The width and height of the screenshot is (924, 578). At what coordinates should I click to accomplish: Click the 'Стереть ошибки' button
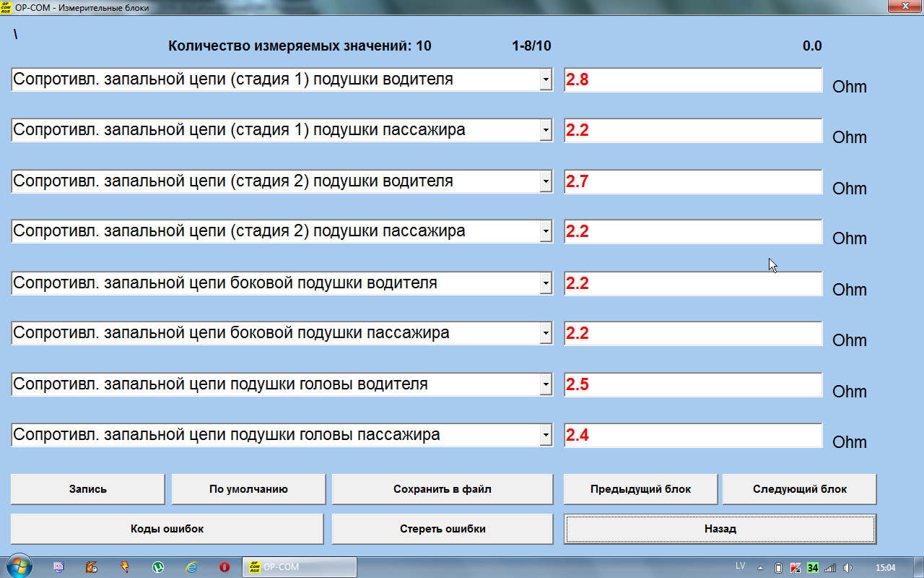pos(442,529)
